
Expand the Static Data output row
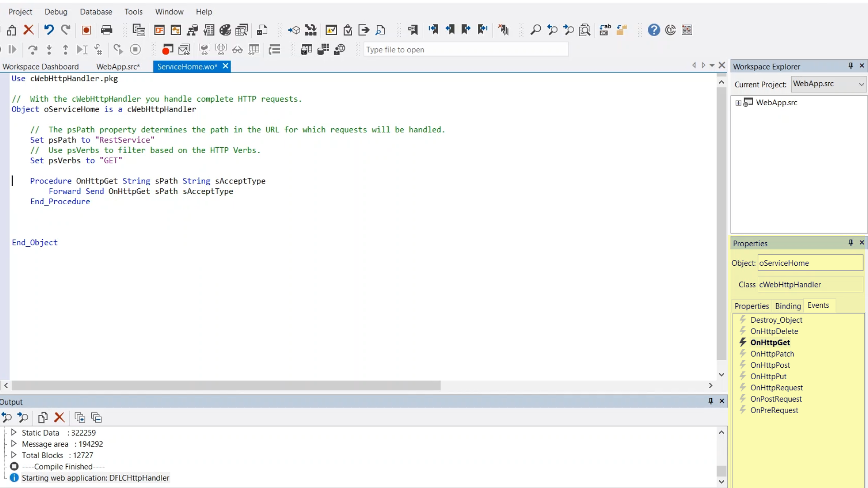coord(14,432)
